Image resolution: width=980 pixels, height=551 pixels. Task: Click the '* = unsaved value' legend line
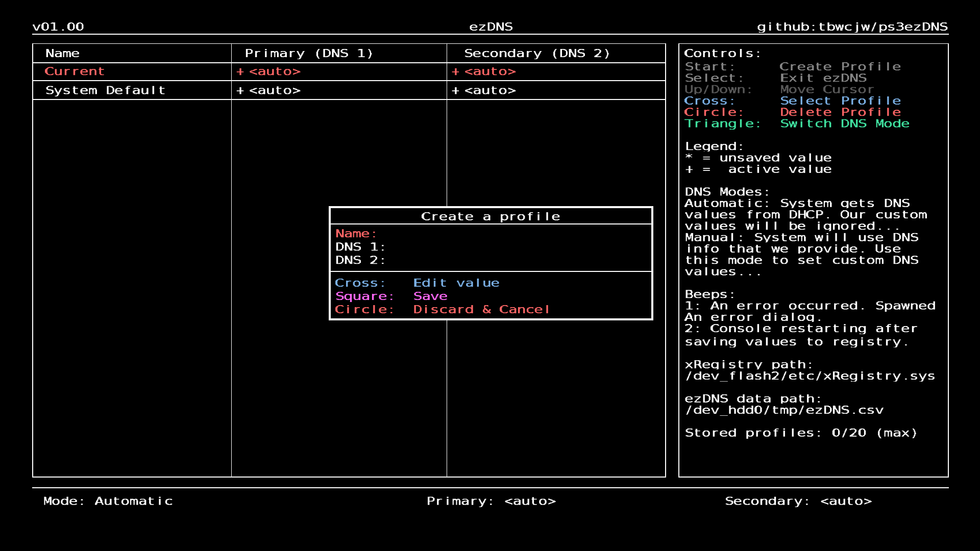[758, 158]
